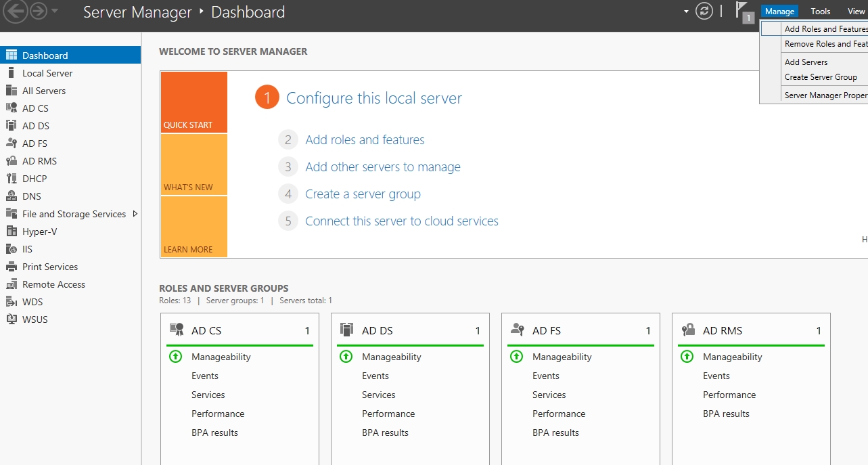Open Services in the AD FS tile
868x465 pixels.
click(549, 395)
